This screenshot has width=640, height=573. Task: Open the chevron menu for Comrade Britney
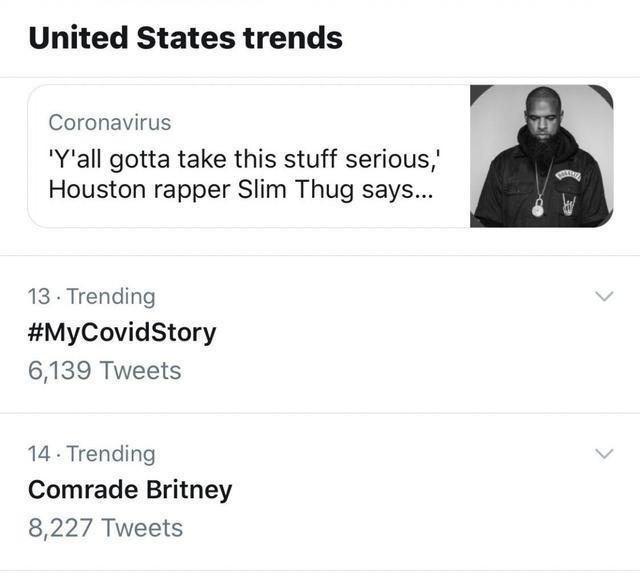603,454
